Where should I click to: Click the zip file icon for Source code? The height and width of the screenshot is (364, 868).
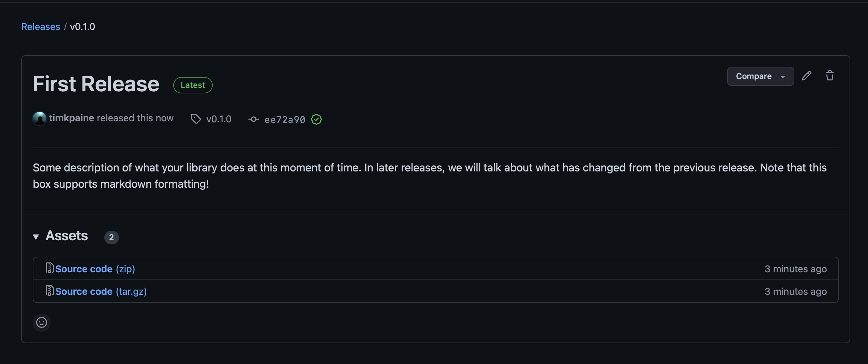49,268
